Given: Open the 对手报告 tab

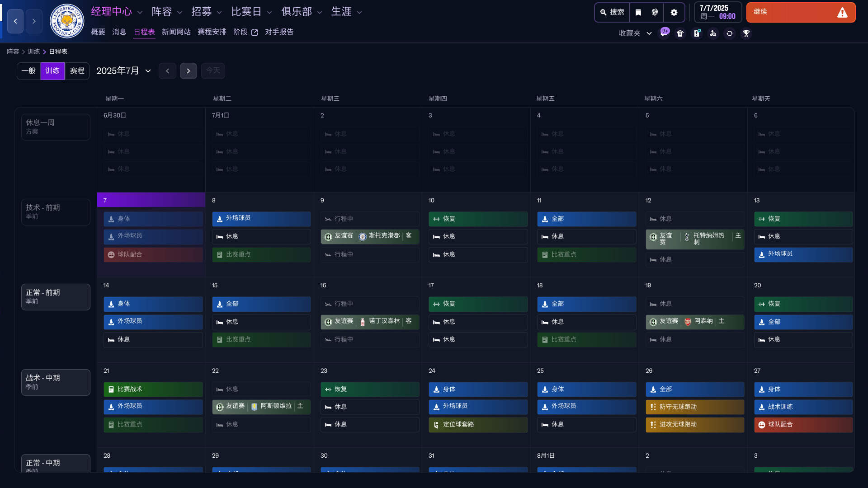Looking at the screenshot, I should [x=279, y=32].
